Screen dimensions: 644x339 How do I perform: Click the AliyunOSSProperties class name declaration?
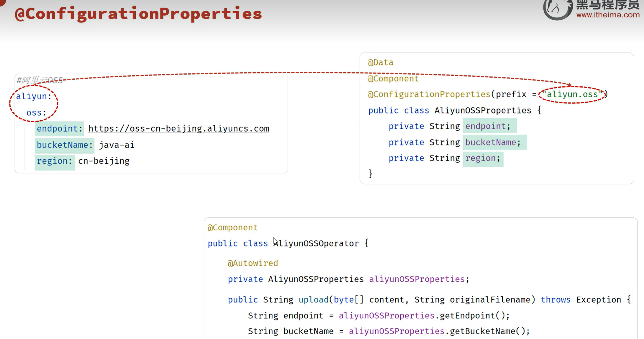coord(483,110)
